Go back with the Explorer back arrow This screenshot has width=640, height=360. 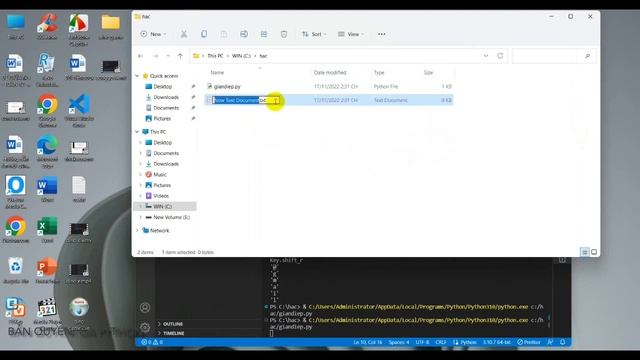(140, 56)
